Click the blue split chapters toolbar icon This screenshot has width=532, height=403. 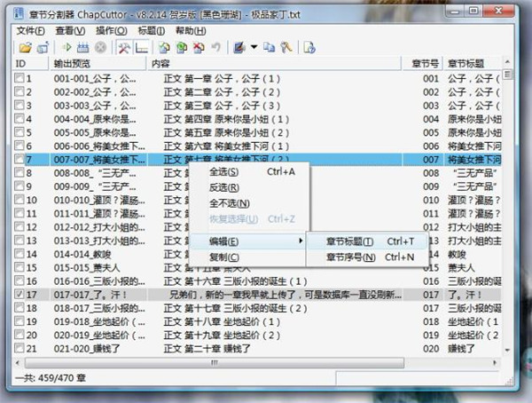(x=82, y=48)
